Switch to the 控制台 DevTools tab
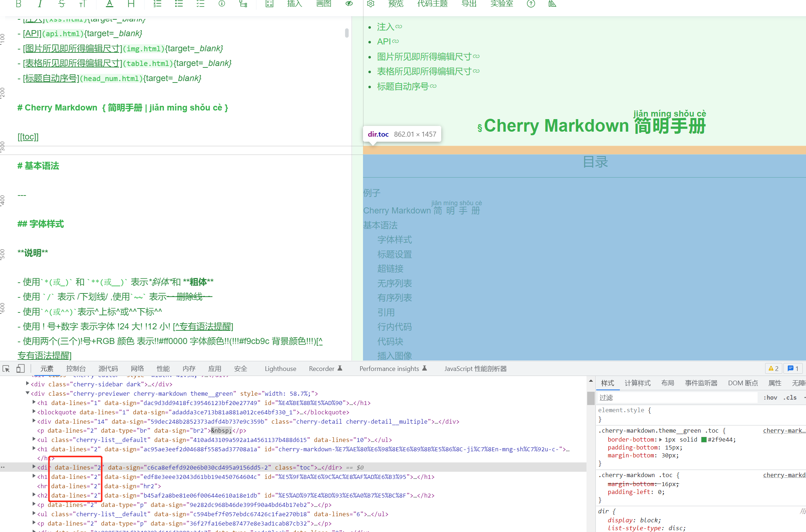806x532 pixels. click(76, 368)
